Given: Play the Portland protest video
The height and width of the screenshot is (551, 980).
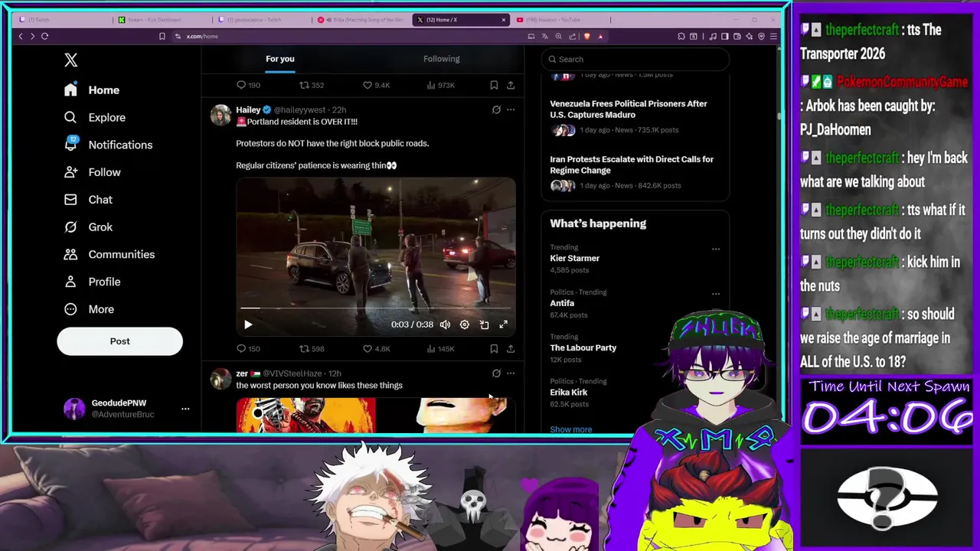Looking at the screenshot, I should tap(248, 324).
